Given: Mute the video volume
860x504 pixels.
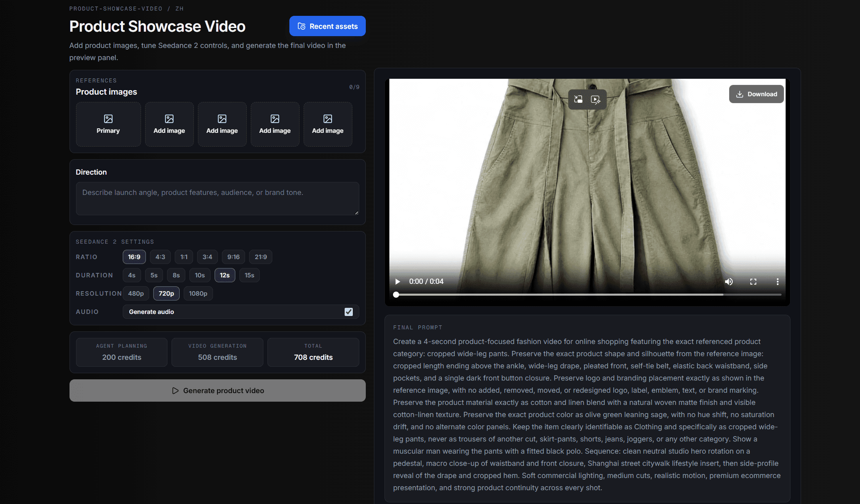Looking at the screenshot, I should 729,281.
